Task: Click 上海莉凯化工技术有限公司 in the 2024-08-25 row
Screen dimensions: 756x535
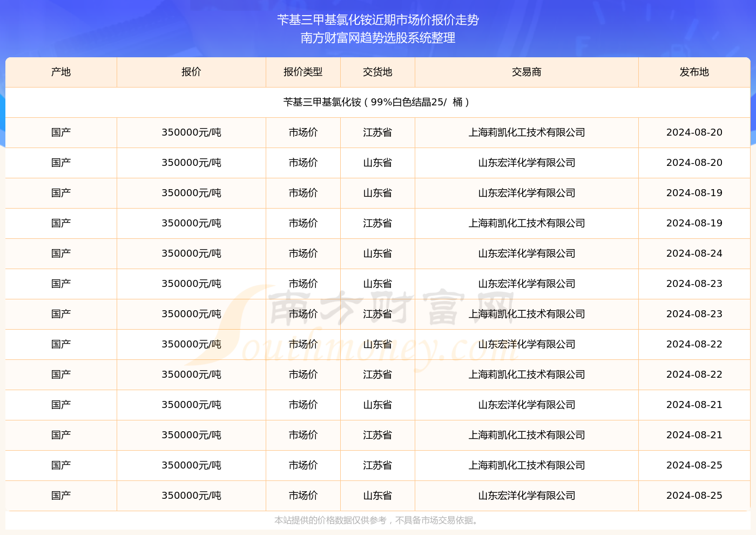Action: coord(526,465)
